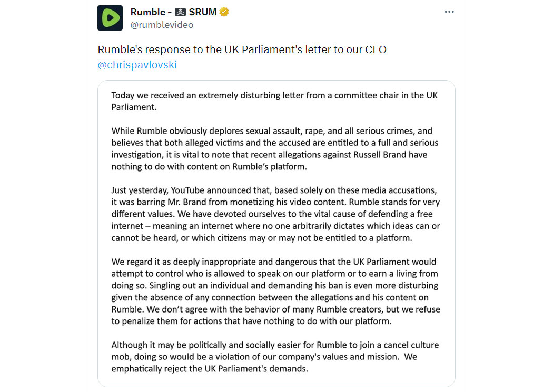553x392 pixels.
Task: Open the @chrispavlovski mention link
Action: click(x=137, y=65)
